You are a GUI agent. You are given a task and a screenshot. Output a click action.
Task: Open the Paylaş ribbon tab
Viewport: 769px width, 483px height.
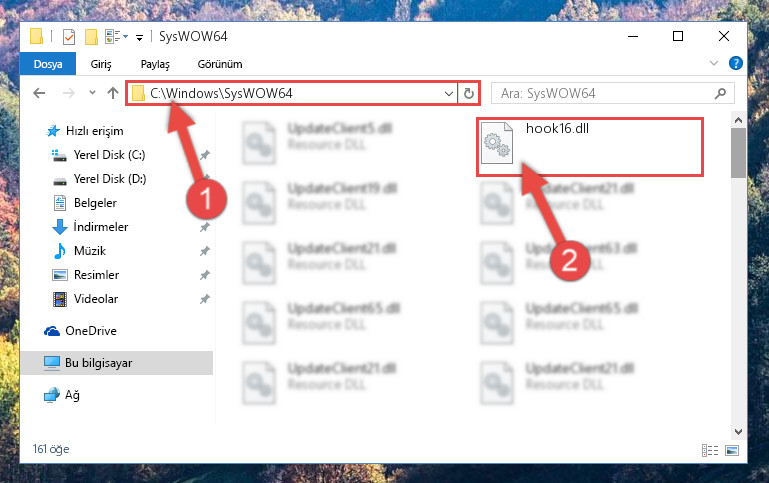(155, 64)
